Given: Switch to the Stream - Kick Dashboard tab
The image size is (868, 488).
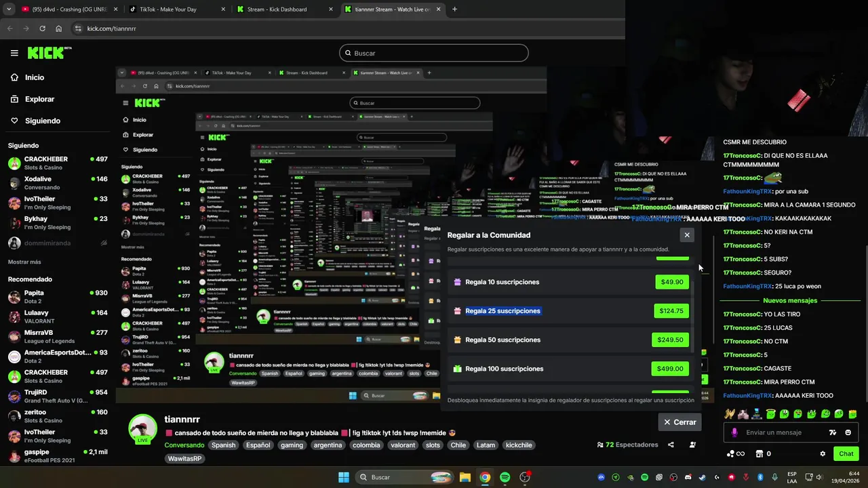Looking at the screenshot, I should pos(285,9).
